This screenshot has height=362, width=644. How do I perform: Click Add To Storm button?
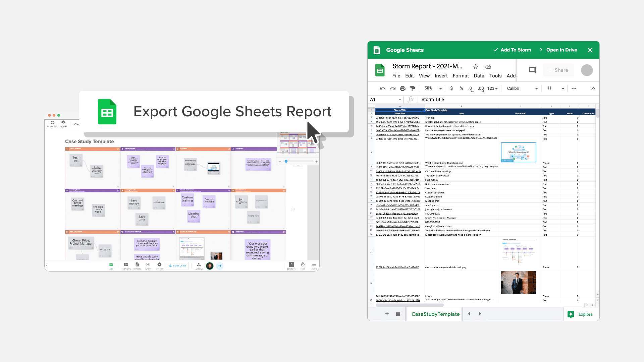(x=512, y=50)
